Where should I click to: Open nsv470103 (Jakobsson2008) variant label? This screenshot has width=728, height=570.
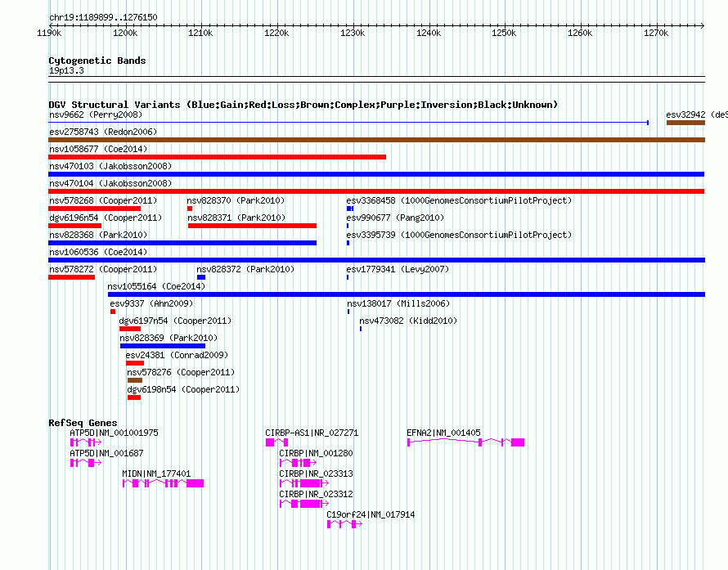pyautogui.click(x=110, y=166)
